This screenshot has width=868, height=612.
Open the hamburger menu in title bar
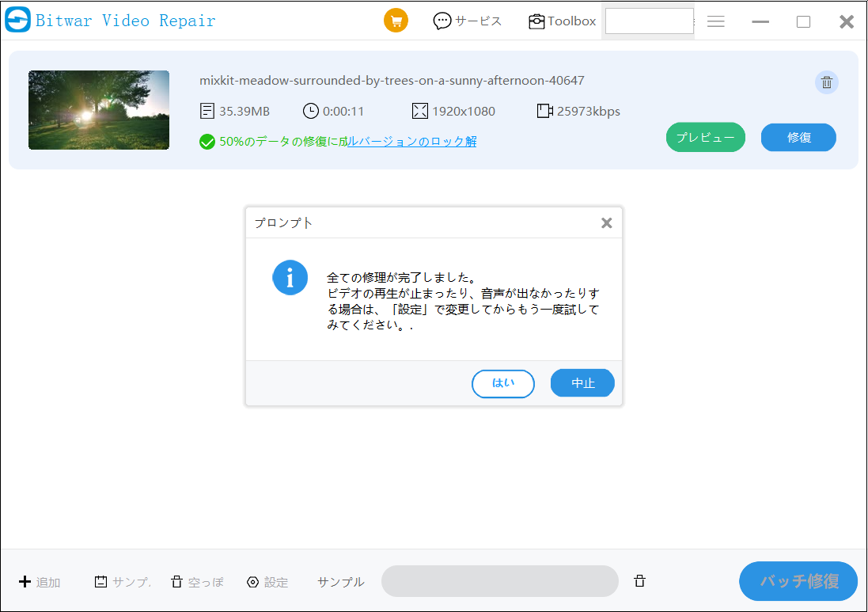coord(716,22)
